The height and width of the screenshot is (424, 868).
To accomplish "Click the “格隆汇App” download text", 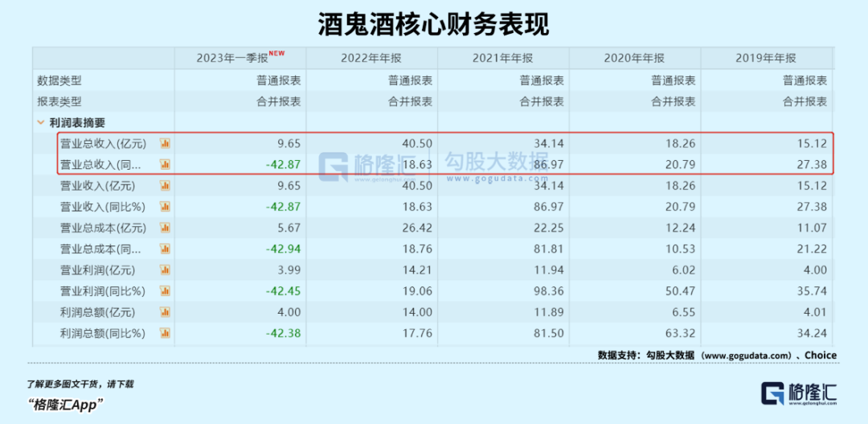I will [x=66, y=405].
